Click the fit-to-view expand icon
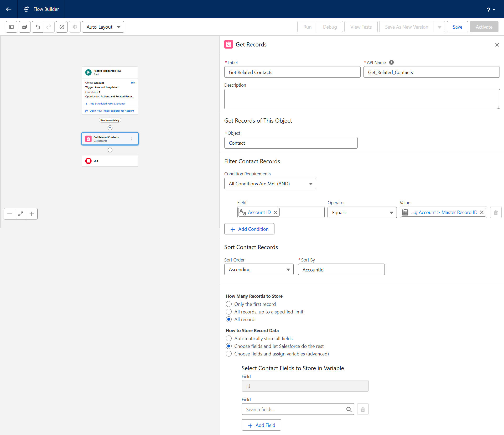504x435 pixels. 20,214
